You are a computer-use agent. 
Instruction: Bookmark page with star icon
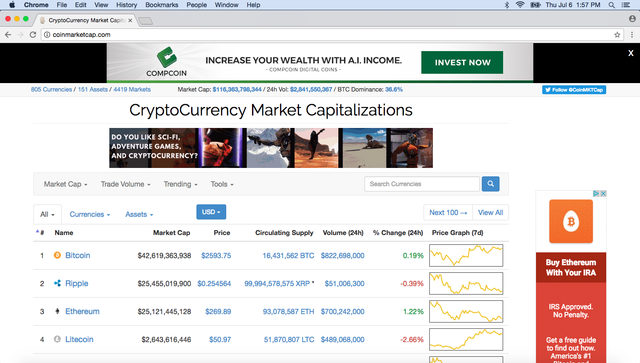pos(617,35)
